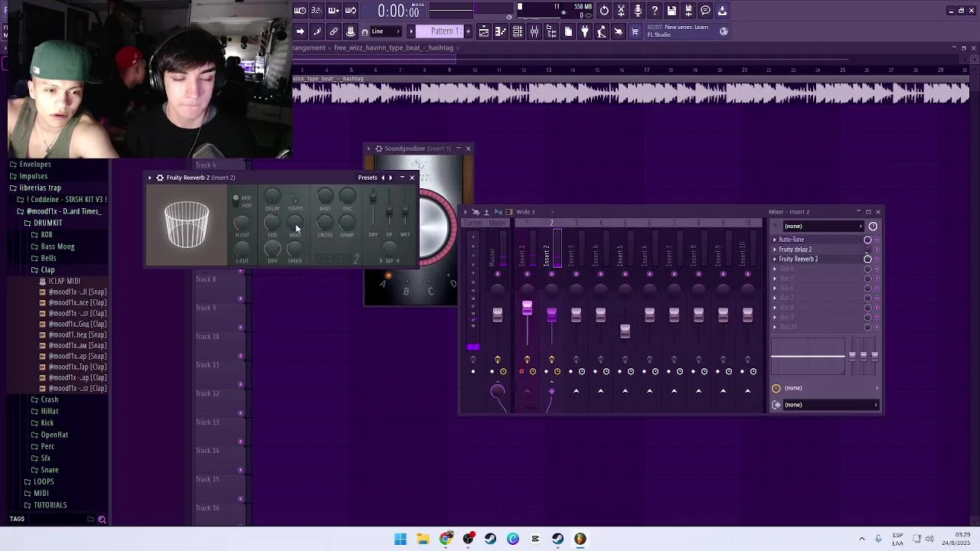Click the FL Studio taskbar icon
This screenshot has height=551, width=980.
point(580,539)
